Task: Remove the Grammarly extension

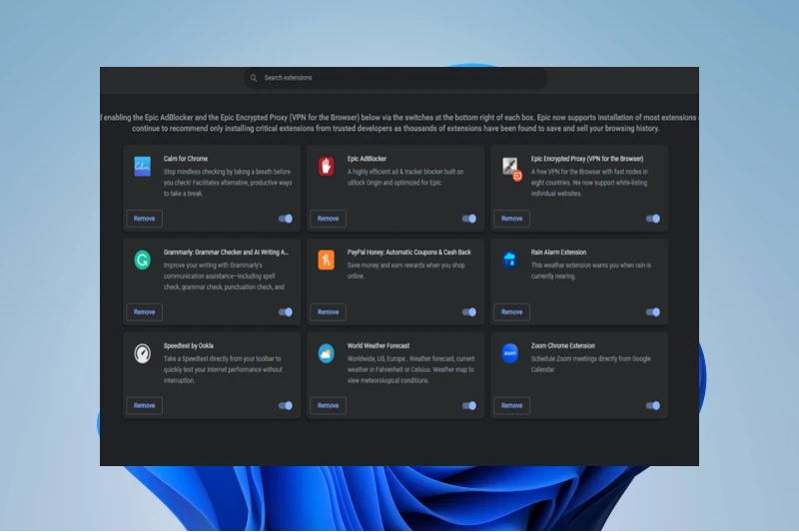Action: coord(144,312)
